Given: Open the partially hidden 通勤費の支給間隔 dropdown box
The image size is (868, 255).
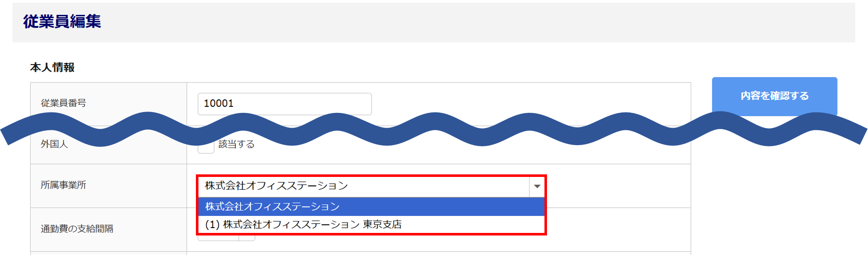Looking at the screenshot, I should pos(218,238).
